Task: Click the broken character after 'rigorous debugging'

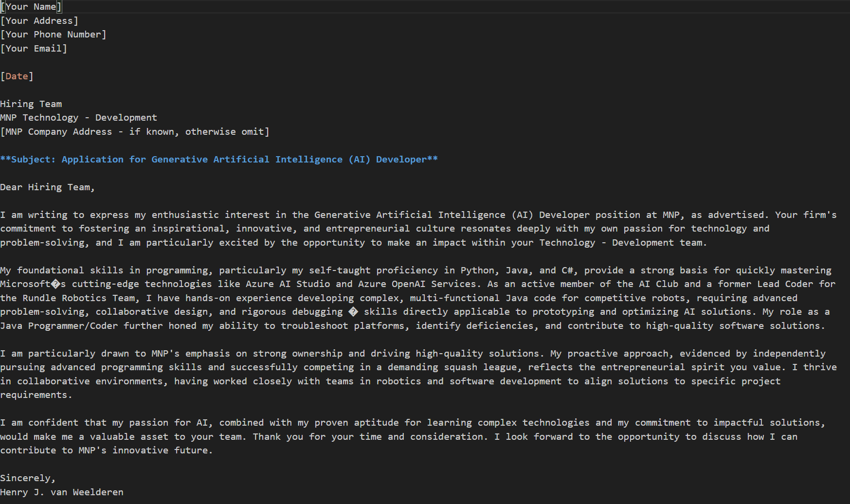Action: coord(353,312)
